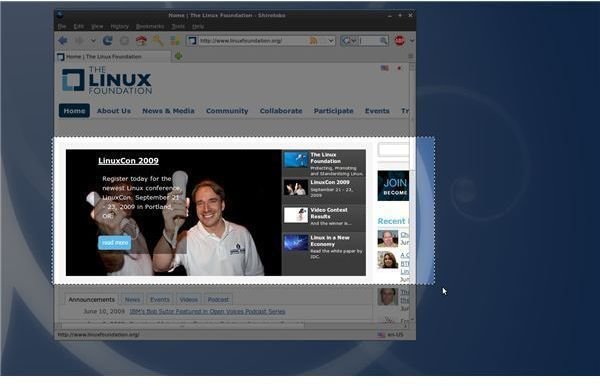Open the Community navigation item
Screen dimensions: 600x386
click(227, 111)
